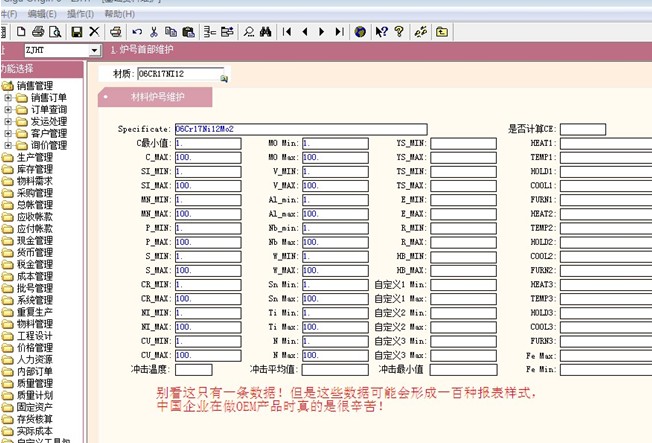Image resolution: width=652 pixels, height=443 pixels.
Task: Open the 质量管理 folder
Action: (34, 383)
